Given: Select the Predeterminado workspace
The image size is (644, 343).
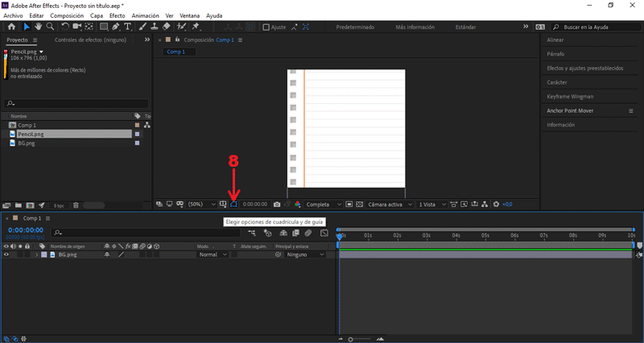Looking at the screenshot, I should [x=355, y=27].
